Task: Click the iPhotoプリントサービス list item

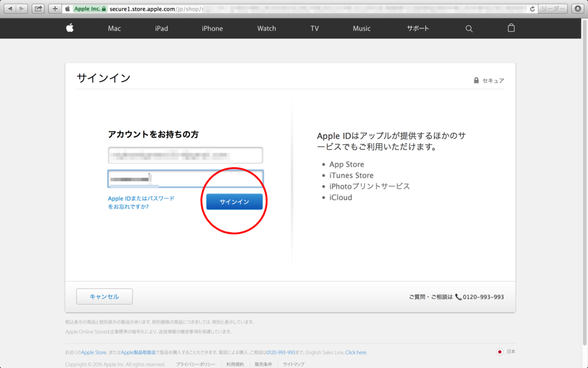Action: pyautogui.click(x=369, y=186)
